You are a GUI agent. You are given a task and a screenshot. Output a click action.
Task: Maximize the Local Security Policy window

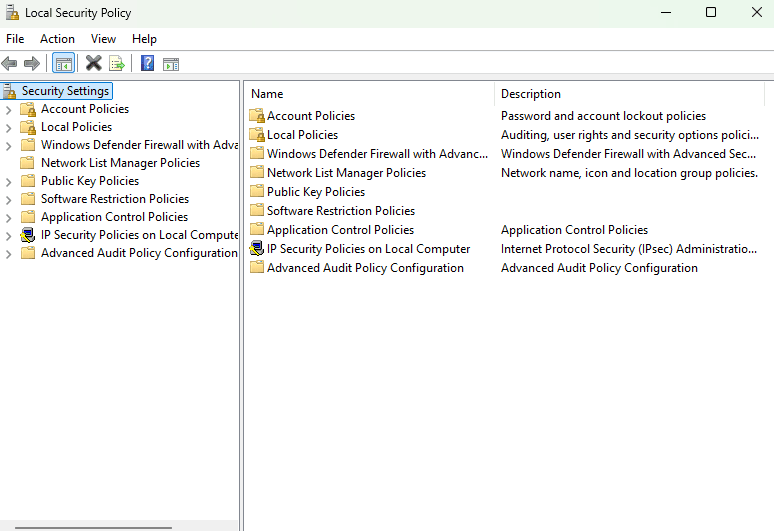(x=711, y=12)
